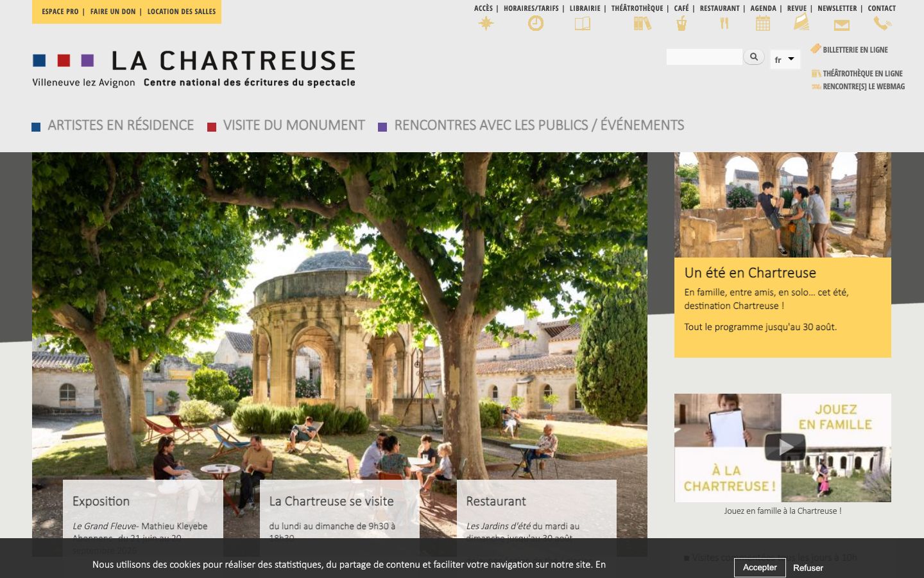The width and height of the screenshot is (924, 578).
Task: Open Billetterie en ligne link
Action: pyautogui.click(x=855, y=49)
